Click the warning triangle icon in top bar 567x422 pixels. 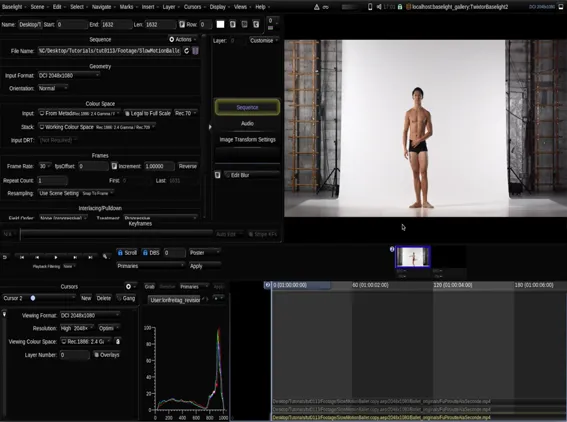(316, 7)
